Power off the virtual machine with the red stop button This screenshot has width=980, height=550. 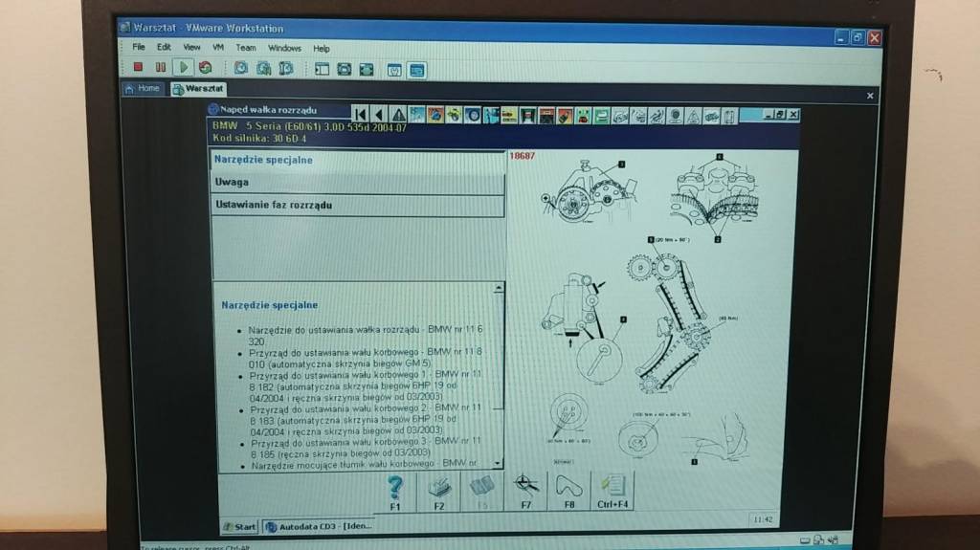click(138, 67)
